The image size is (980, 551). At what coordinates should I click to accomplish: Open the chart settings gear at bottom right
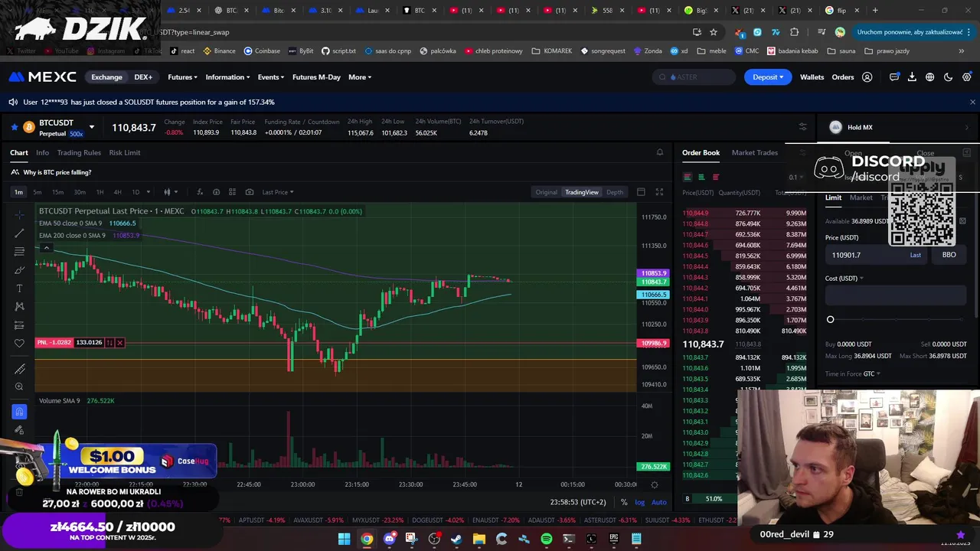click(x=654, y=484)
